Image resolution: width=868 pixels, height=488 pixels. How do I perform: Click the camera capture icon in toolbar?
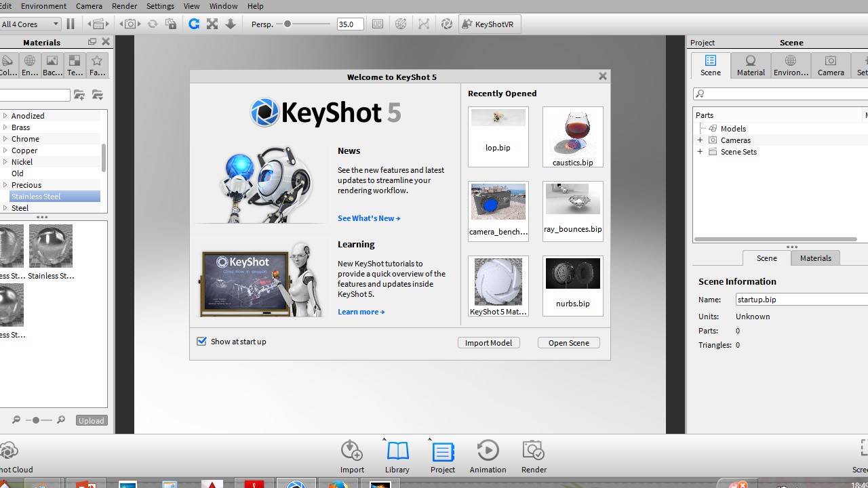point(130,24)
